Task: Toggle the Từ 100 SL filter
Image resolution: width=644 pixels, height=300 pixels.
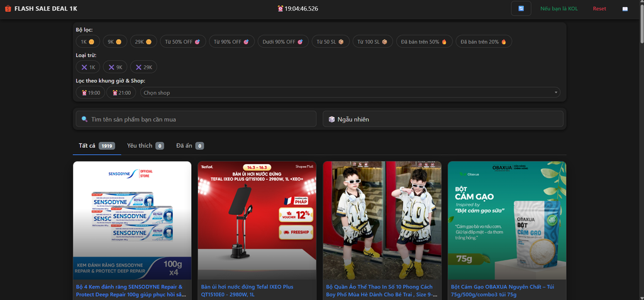Action: tap(372, 42)
